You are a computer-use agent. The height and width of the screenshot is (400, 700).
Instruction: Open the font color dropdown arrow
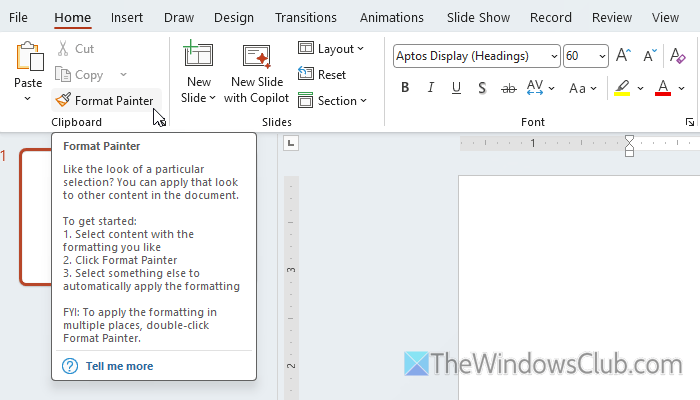pos(681,88)
